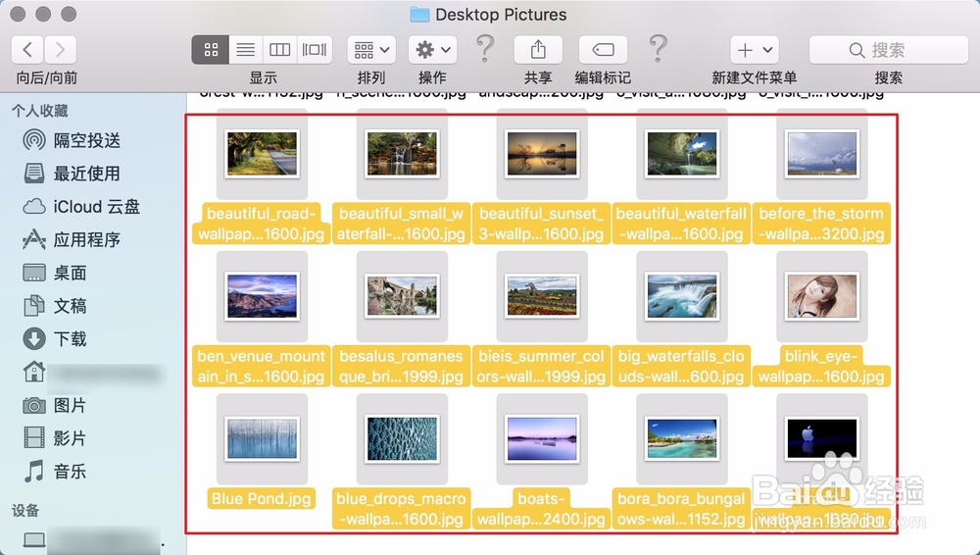Open Documents in the sidebar
Image resolution: width=980 pixels, height=555 pixels.
55,306
